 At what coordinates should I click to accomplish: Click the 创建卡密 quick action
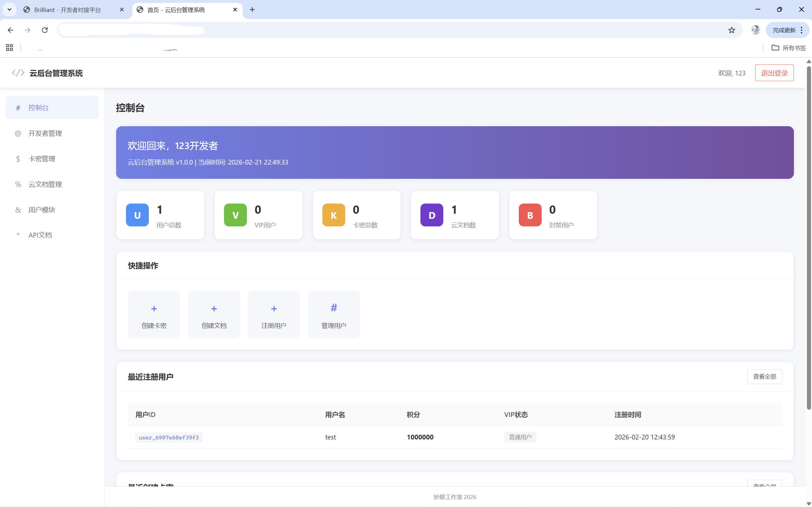(x=154, y=314)
